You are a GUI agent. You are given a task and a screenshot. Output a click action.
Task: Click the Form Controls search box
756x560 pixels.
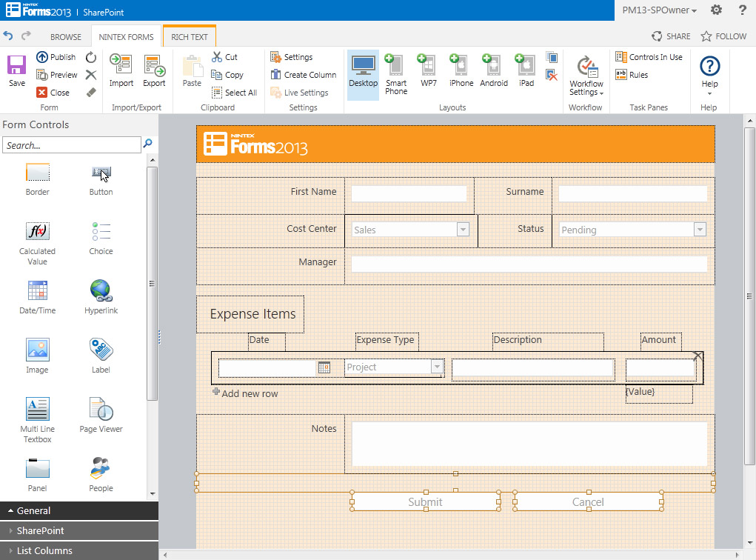coord(72,145)
